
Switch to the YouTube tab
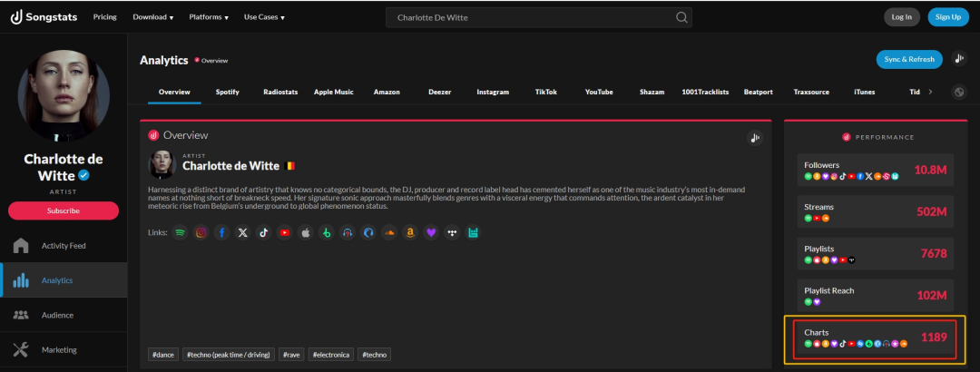pos(599,92)
